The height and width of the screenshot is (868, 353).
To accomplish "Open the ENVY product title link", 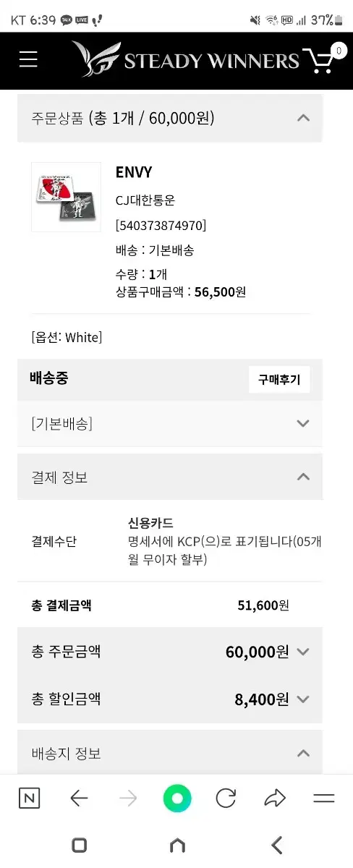I will (x=134, y=172).
